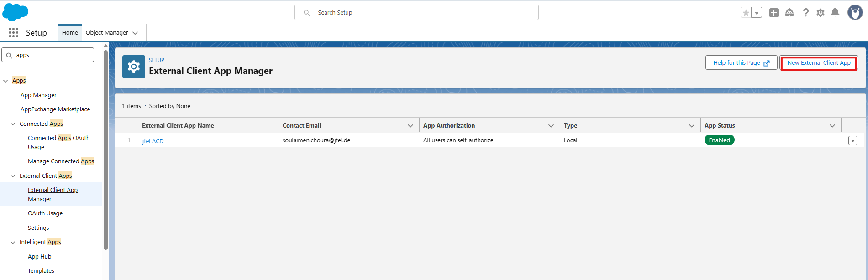Collapse the Connected Apps tree section
The width and height of the screenshot is (868, 280).
[x=13, y=124]
